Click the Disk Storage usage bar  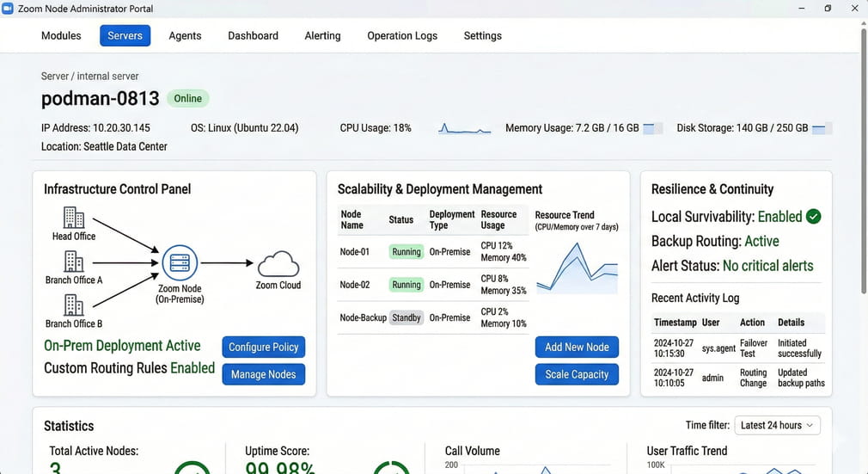[822, 129]
